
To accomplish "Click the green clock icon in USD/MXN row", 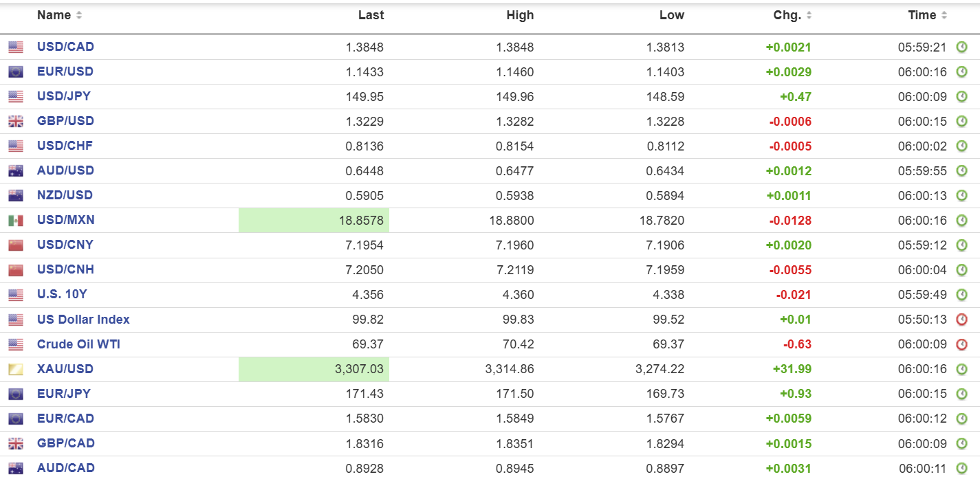I will pyautogui.click(x=962, y=221).
